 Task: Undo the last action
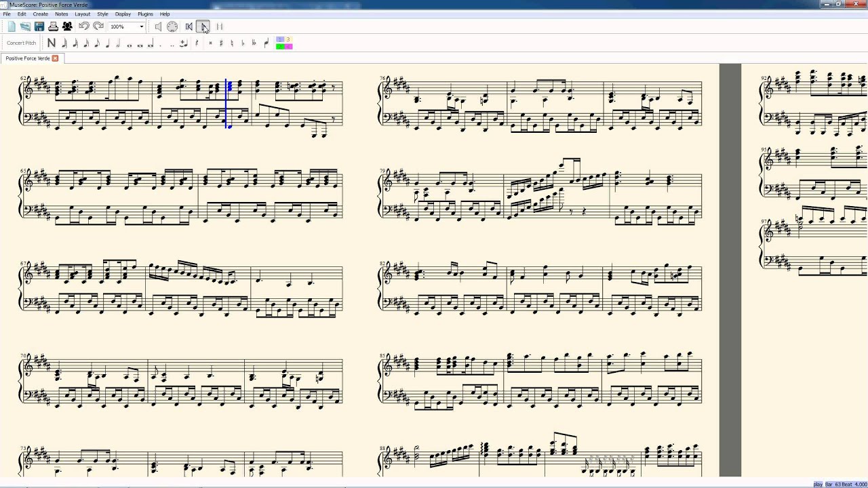(84, 26)
